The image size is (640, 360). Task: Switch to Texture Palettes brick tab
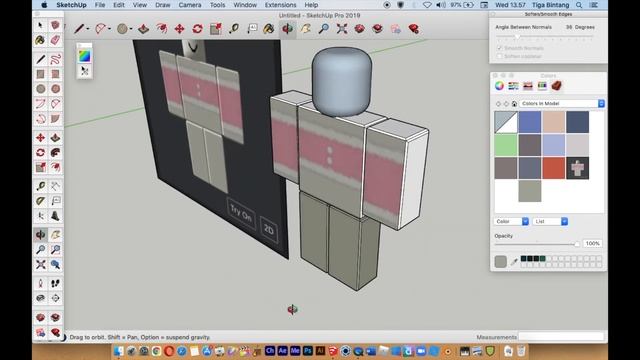(x=556, y=86)
